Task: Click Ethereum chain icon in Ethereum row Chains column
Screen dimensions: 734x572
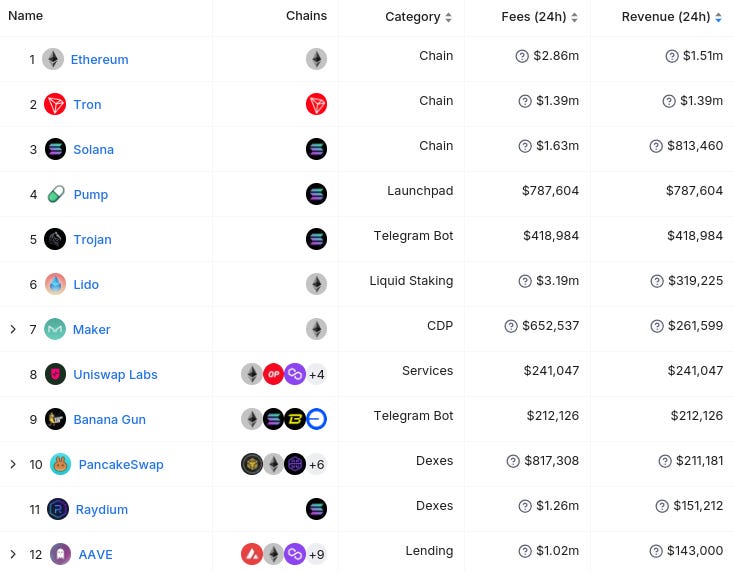Action: 316,59
